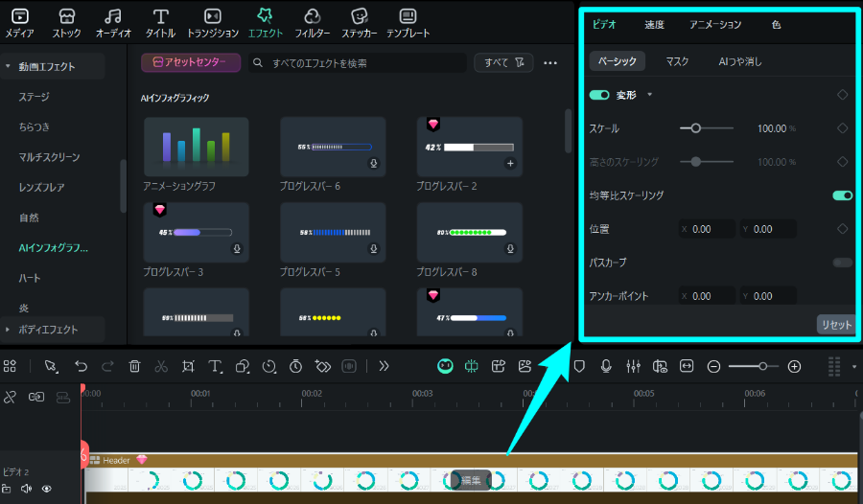Switch to 速度 speed tab

pyautogui.click(x=654, y=25)
